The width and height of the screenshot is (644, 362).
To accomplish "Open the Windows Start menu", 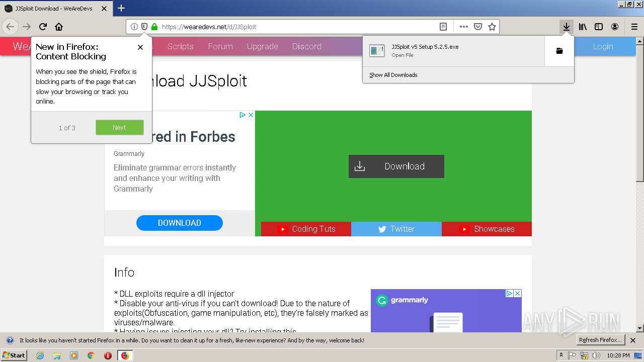I will (x=14, y=355).
